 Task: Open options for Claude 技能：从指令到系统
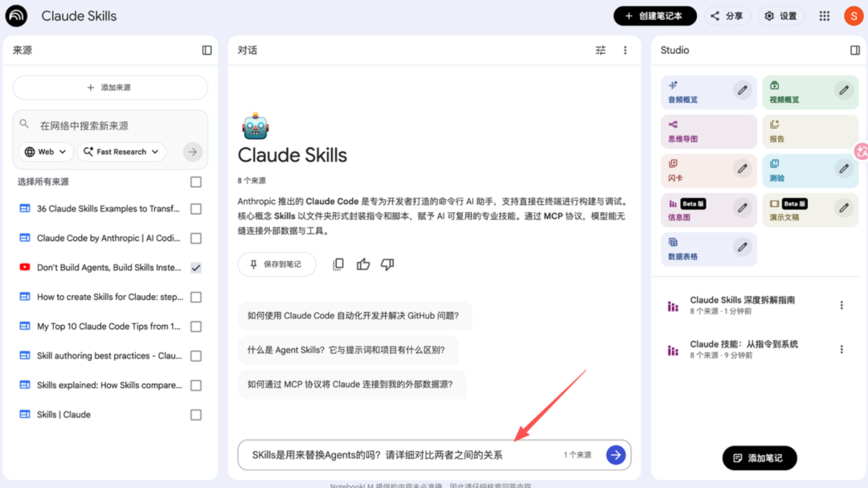pos(841,350)
